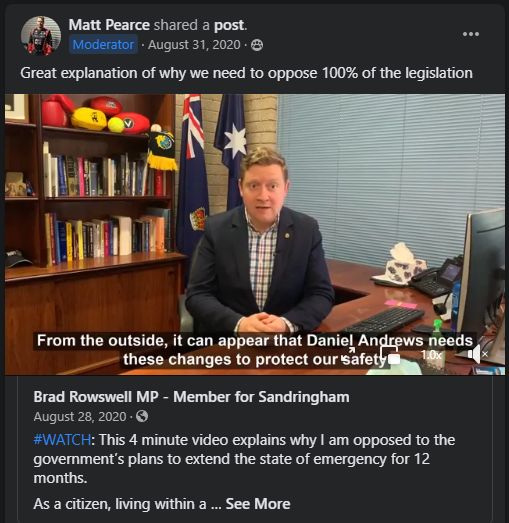
Task: Open Matt Pearce's profile name link
Action: coord(109,25)
